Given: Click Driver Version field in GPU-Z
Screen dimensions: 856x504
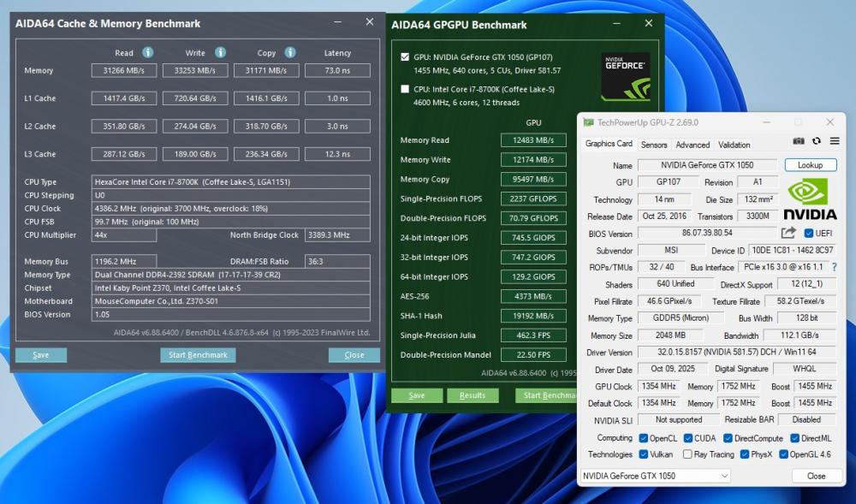Looking at the screenshot, I should [x=736, y=353].
